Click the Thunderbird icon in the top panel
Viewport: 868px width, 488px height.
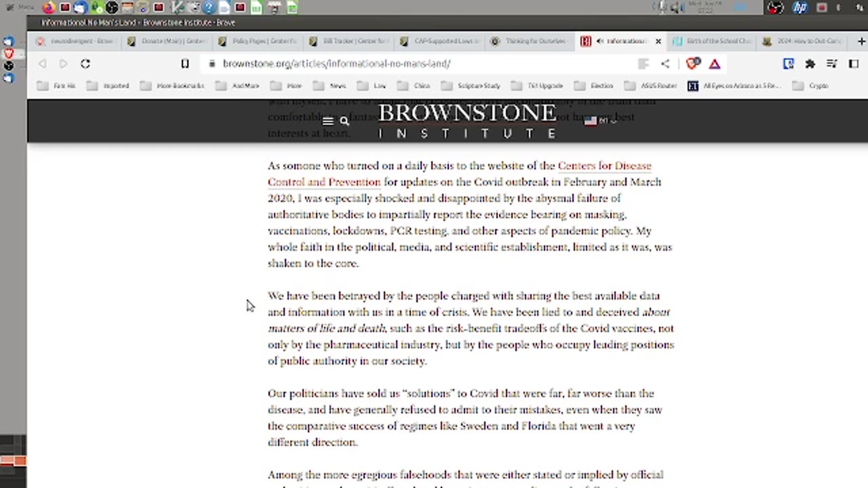click(80, 7)
